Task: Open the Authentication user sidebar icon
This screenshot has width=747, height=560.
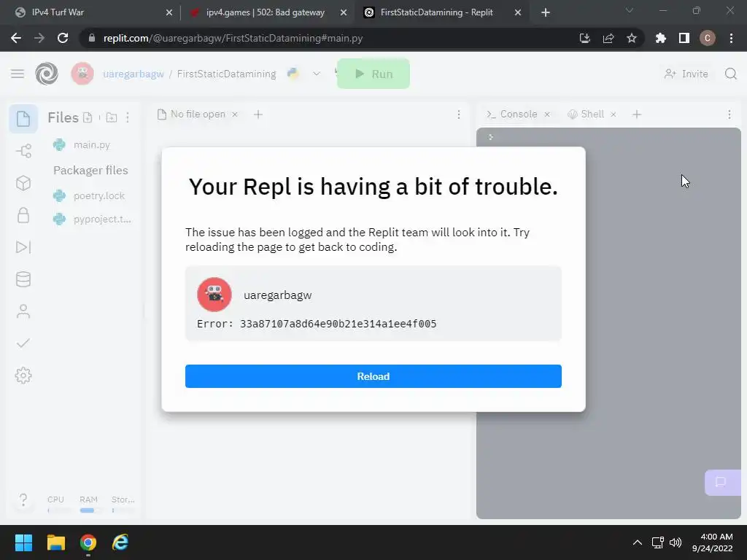Action: coord(23,311)
